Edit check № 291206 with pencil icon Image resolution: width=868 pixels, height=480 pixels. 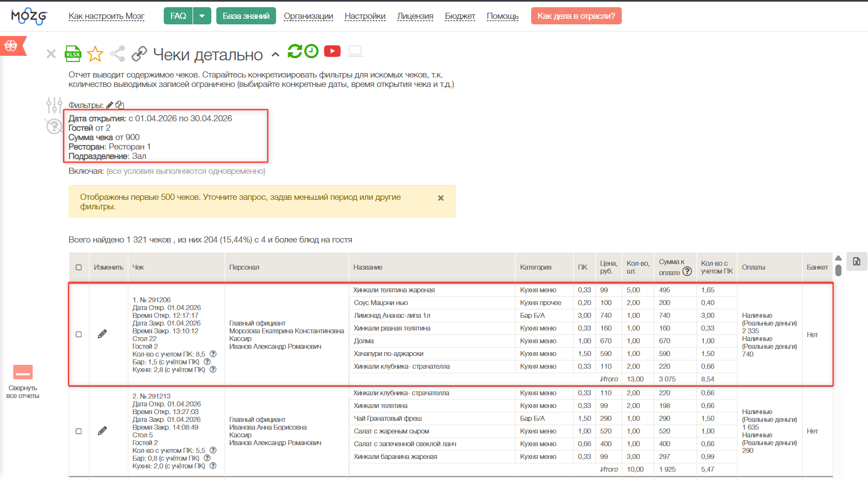point(102,334)
